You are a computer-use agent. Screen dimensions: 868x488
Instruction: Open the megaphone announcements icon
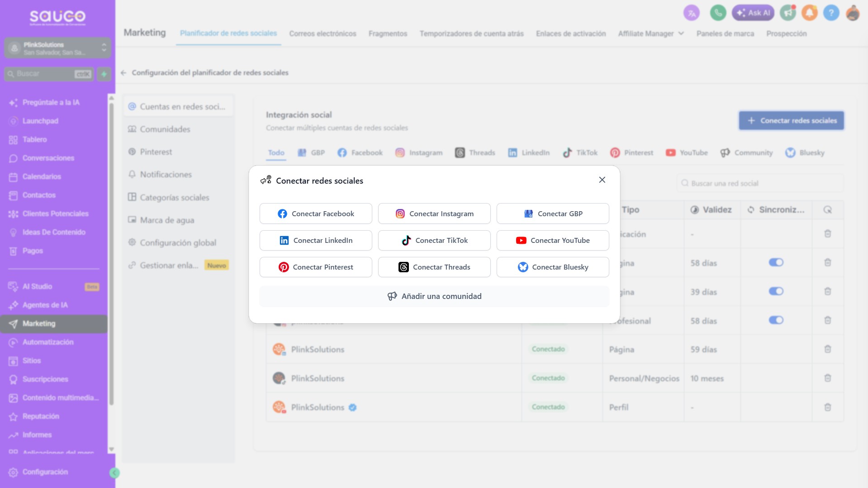coord(788,13)
